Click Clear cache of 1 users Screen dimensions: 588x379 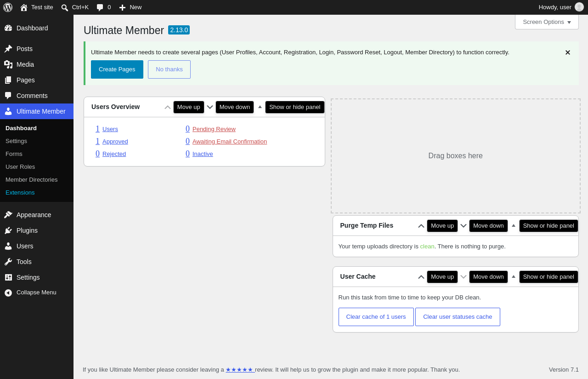click(x=376, y=317)
